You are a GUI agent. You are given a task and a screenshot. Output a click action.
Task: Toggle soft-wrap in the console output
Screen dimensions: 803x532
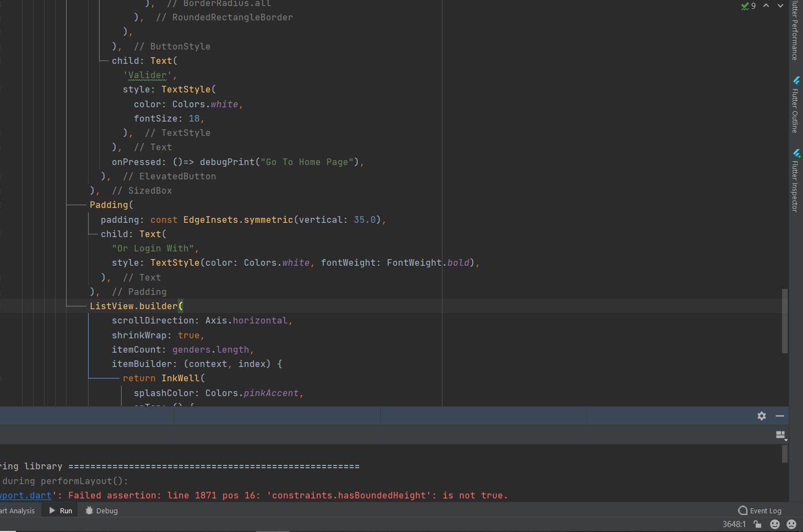pos(780,435)
